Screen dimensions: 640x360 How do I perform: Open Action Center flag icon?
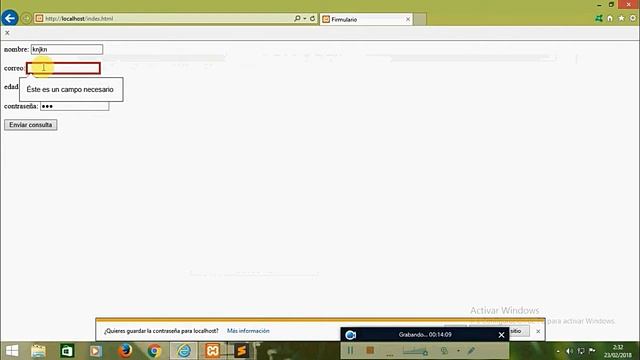click(592, 351)
